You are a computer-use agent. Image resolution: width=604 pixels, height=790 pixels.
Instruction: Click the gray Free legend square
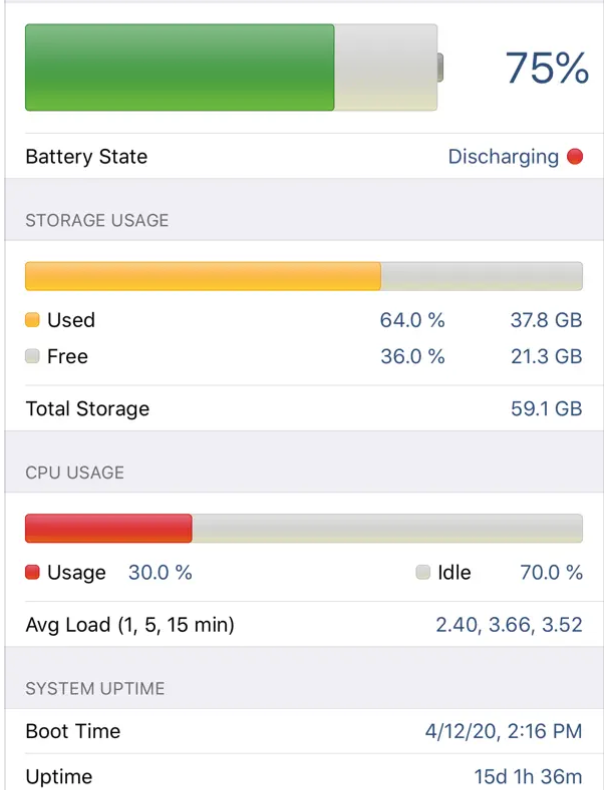click(32, 357)
